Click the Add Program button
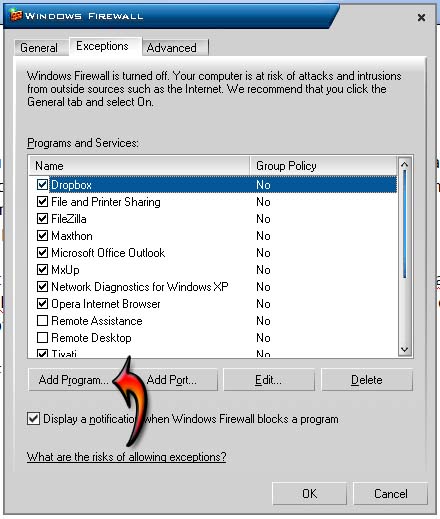This screenshot has width=440, height=519. (74, 380)
